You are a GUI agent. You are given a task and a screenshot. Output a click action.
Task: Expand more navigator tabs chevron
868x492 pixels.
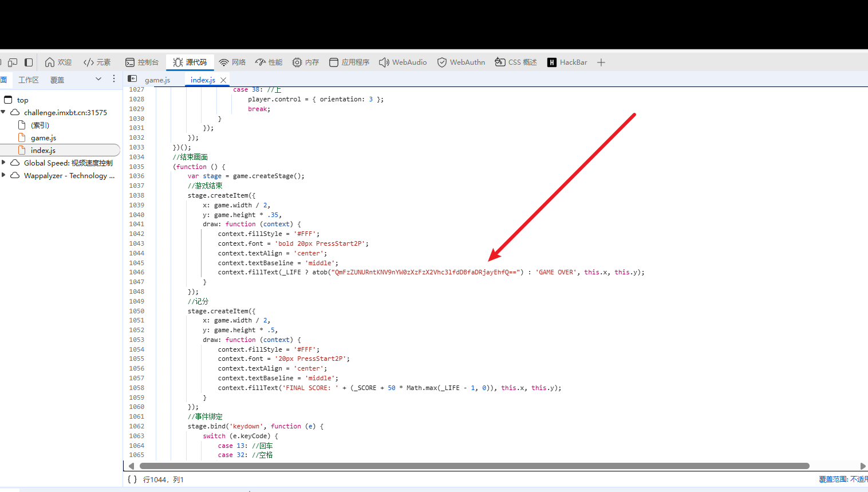(x=98, y=79)
